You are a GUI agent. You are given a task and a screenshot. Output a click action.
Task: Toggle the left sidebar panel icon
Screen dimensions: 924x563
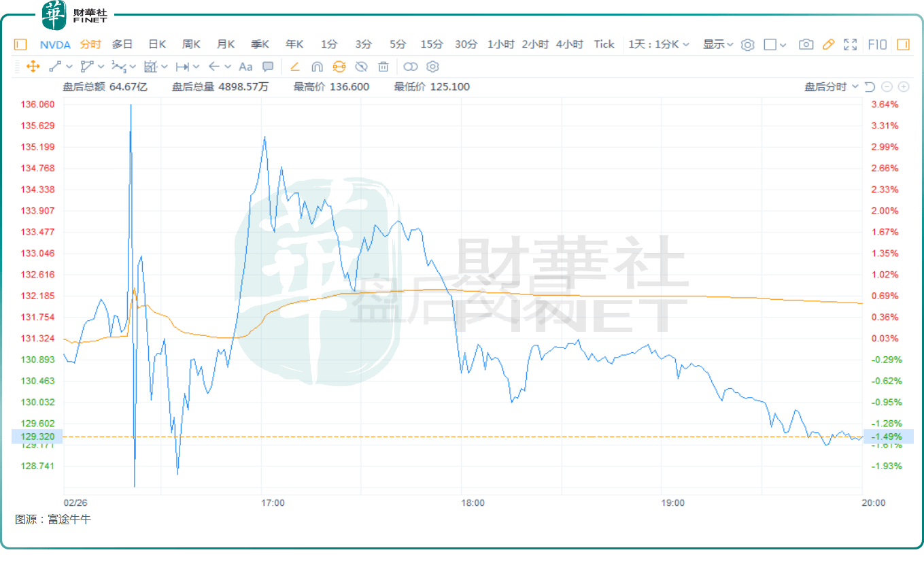pyautogui.click(x=20, y=44)
